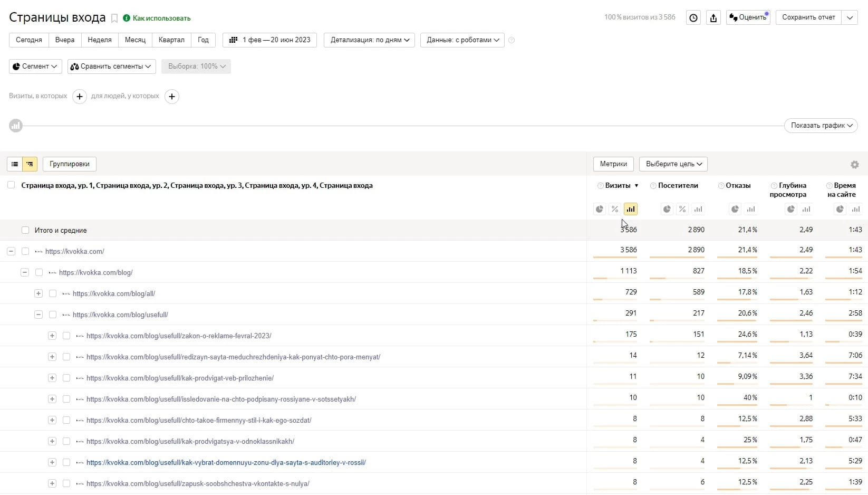
Task: Click the export/share report icon
Action: point(713,17)
